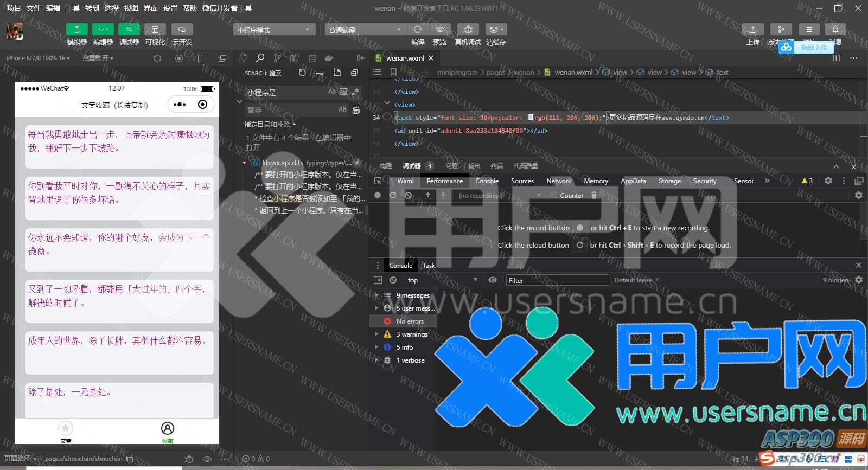Open the Default levels dropdown

(x=636, y=280)
